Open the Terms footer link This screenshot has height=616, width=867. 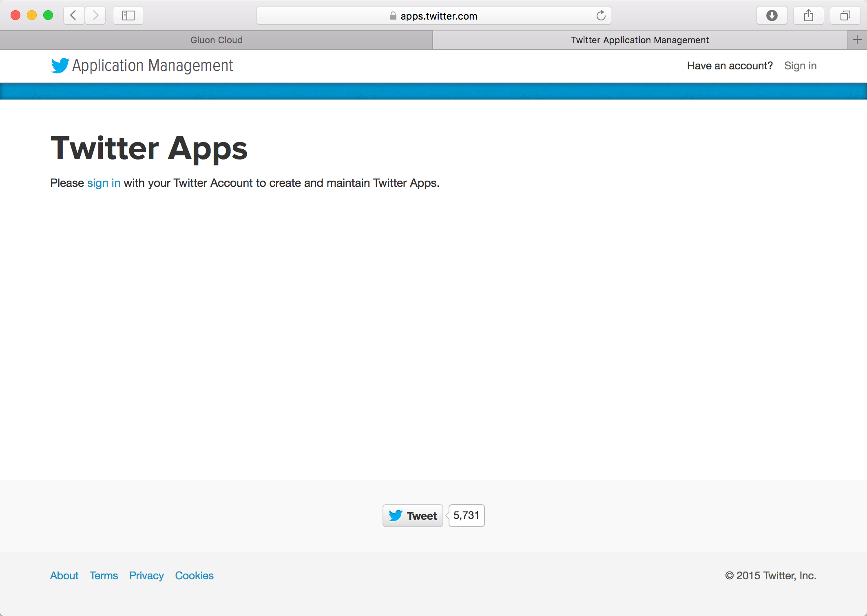point(104,576)
